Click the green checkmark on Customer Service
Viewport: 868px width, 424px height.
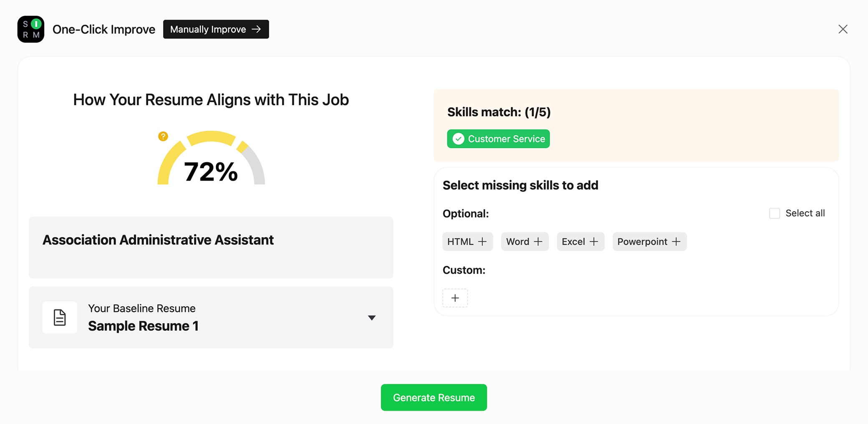[x=458, y=139]
